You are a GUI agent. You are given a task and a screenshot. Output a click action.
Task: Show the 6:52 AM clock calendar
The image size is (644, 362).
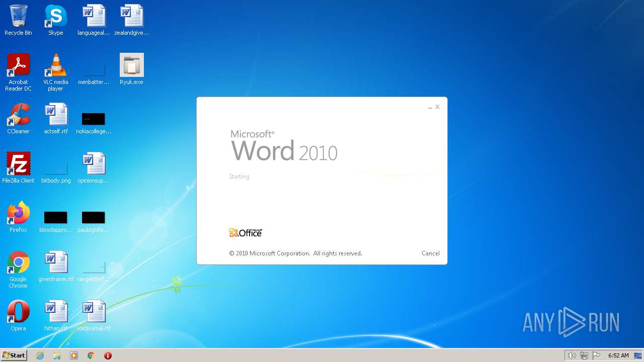(x=618, y=355)
